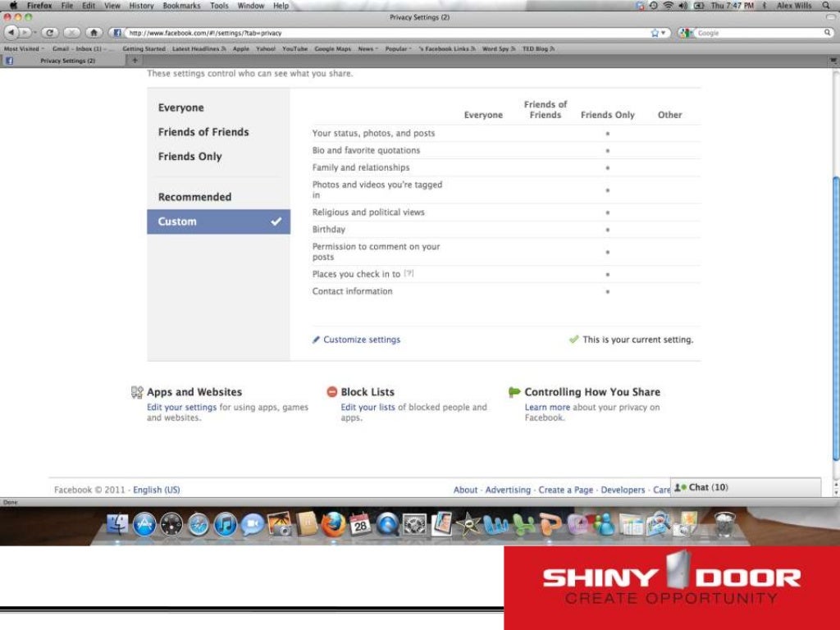The height and width of the screenshot is (630, 840).
Task: Open Microsoft Word from the dock
Action: [x=496, y=524]
